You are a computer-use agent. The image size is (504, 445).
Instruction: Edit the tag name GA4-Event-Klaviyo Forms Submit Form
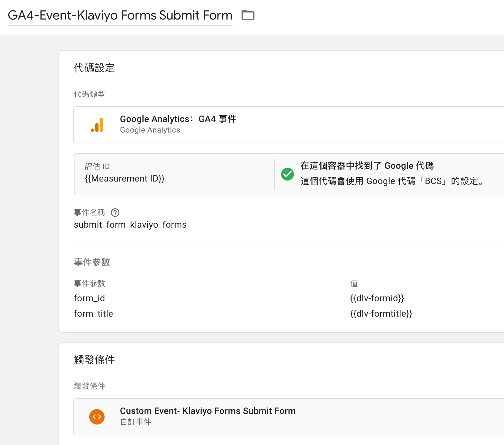120,15
